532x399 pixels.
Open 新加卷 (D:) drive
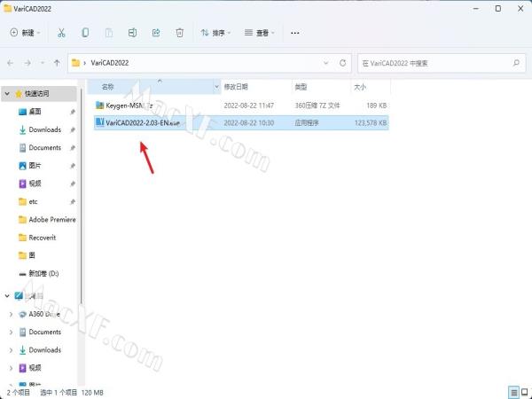tap(43, 273)
